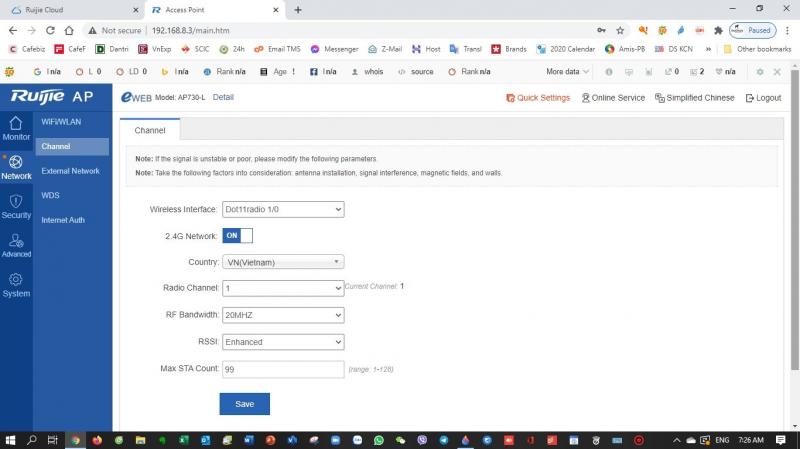Open taskbar Search icon
The width and height of the screenshot is (800, 449).
tap(32, 440)
